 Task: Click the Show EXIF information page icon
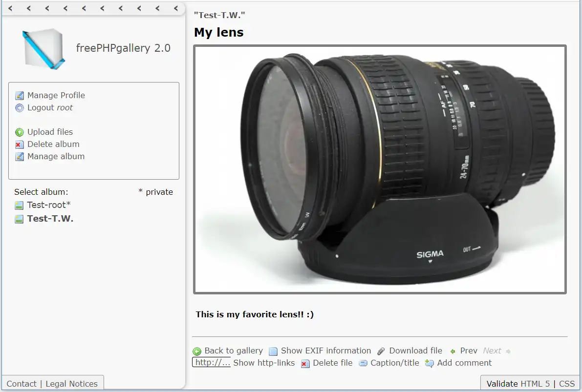[x=273, y=351]
